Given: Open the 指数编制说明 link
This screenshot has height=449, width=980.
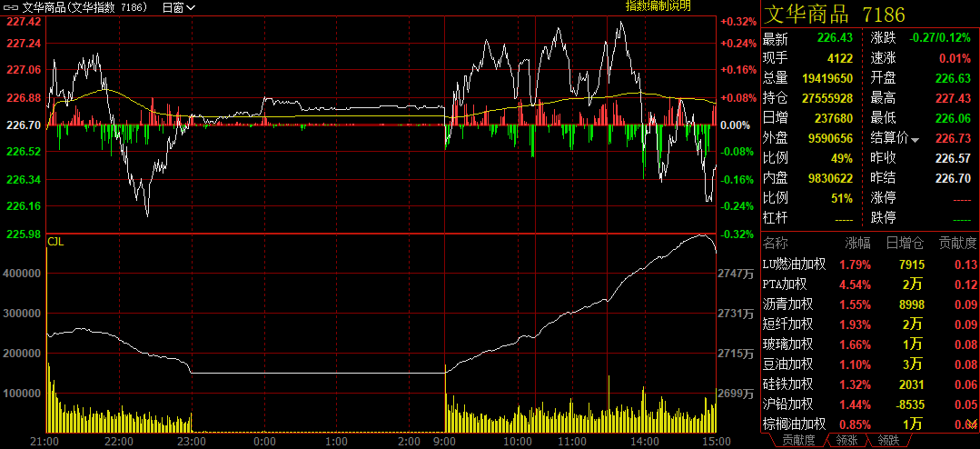Looking at the screenshot, I should coord(658,5).
